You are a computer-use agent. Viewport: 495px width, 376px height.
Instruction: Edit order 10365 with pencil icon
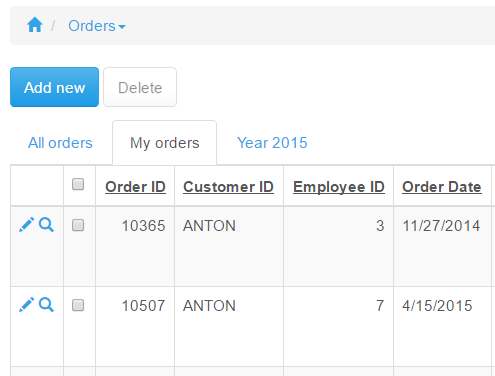pyautogui.click(x=27, y=225)
